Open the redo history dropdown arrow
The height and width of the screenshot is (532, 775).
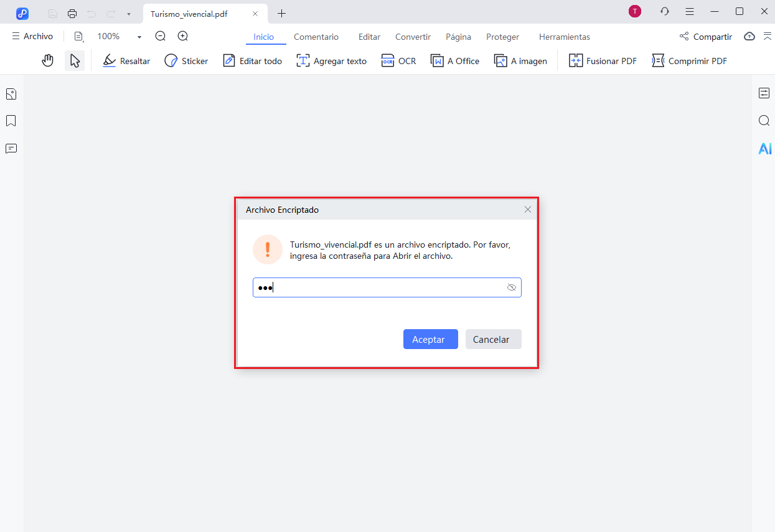point(128,13)
